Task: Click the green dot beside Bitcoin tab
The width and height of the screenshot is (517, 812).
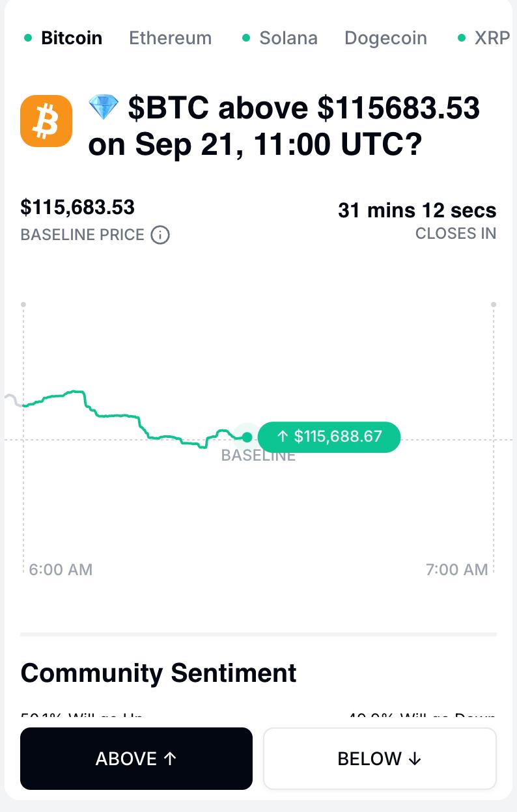Action: click(x=28, y=38)
